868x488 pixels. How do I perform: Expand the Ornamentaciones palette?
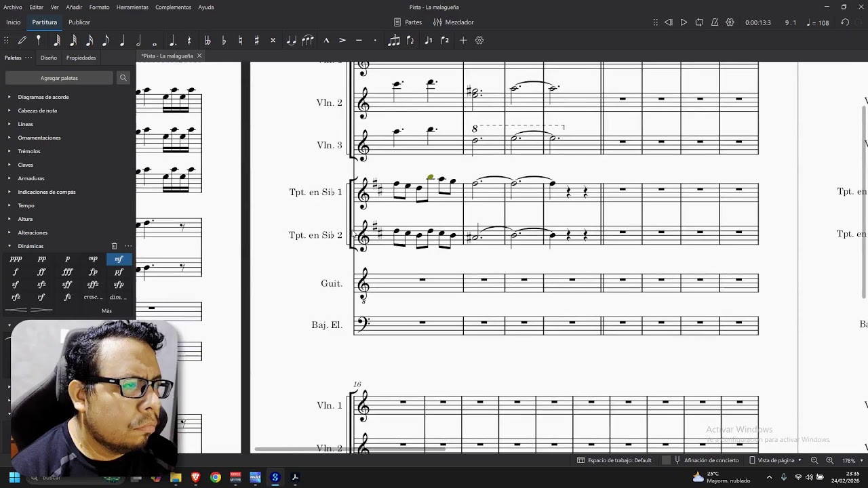click(9, 138)
